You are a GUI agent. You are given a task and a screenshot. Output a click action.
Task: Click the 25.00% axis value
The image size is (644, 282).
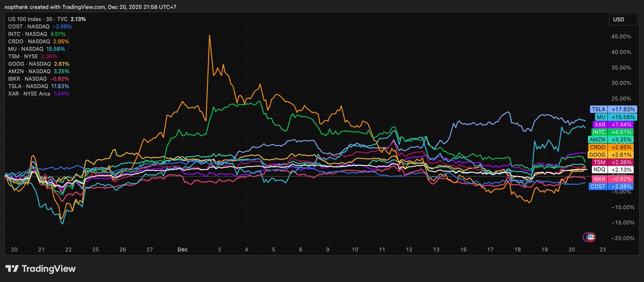tap(621, 99)
